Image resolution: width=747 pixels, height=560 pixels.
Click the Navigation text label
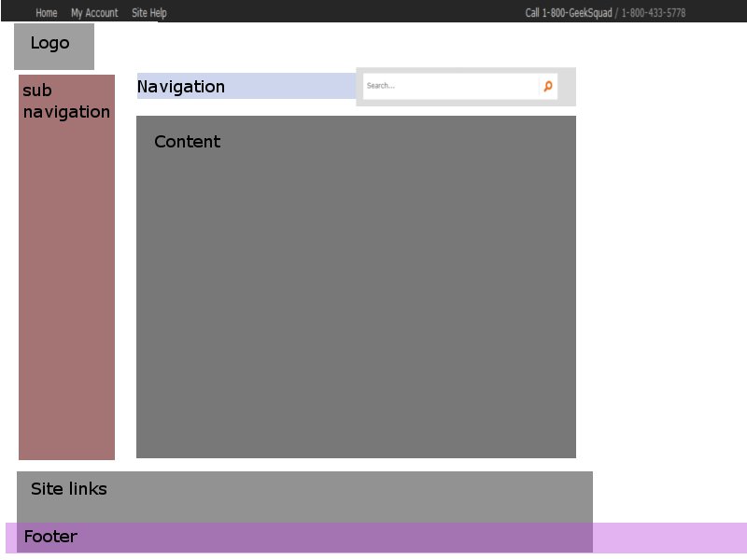point(180,87)
